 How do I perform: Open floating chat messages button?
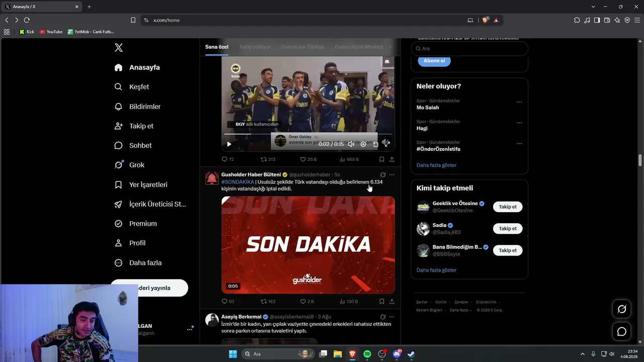pyautogui.click(x=622, y=332)
